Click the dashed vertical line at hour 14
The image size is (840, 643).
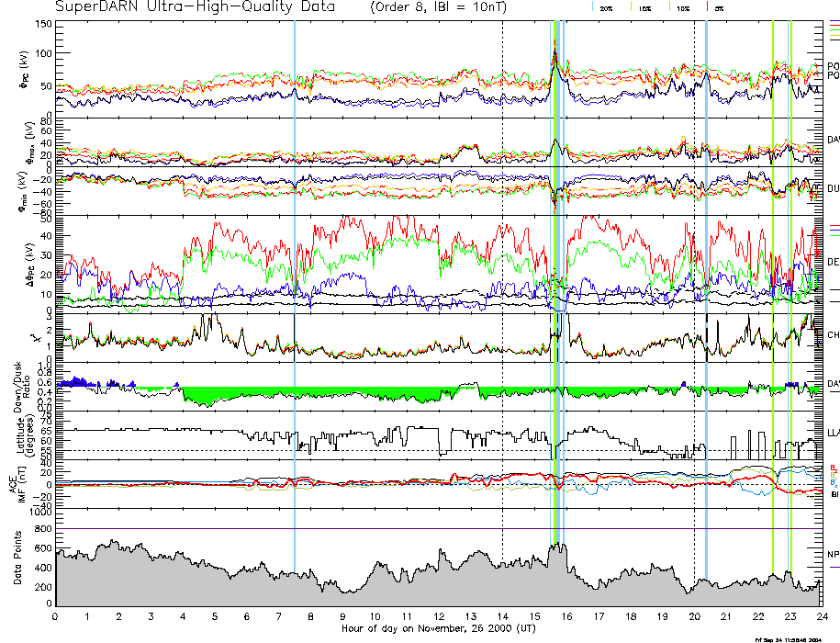pyautogui.click(x=502, y=276)
